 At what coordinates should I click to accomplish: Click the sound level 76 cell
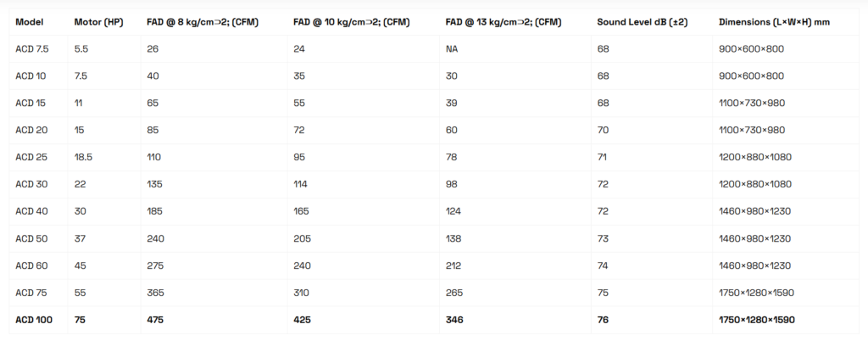coord(603,320)
